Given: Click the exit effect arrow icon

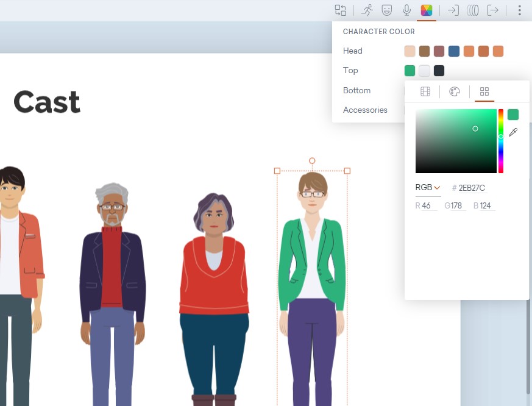Looking at the screenshot, I should click(x=492, y=10).
